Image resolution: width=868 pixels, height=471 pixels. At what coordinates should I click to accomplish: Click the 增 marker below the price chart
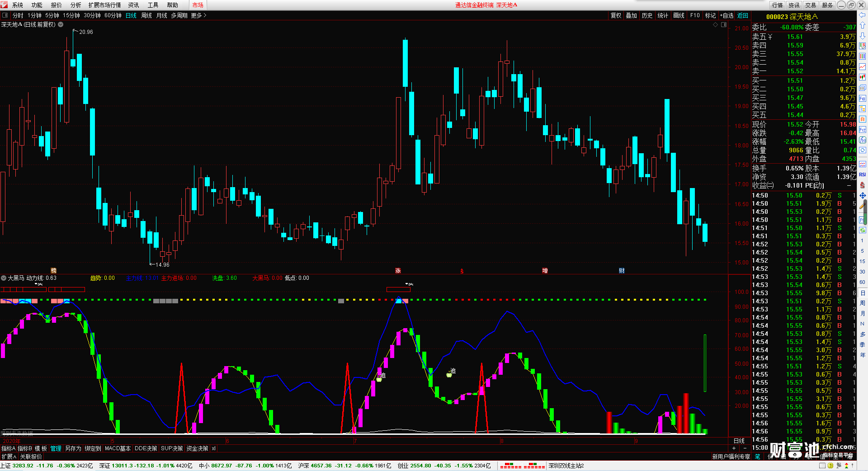click(x=545, y=271)
